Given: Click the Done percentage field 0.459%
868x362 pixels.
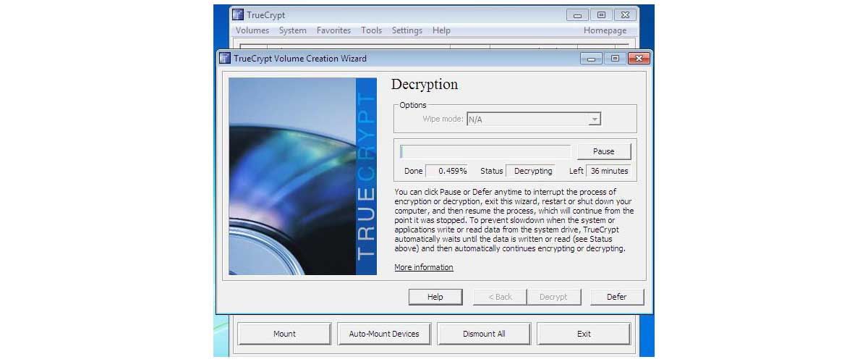Looking at the screenshot, I should coord(447,171).
